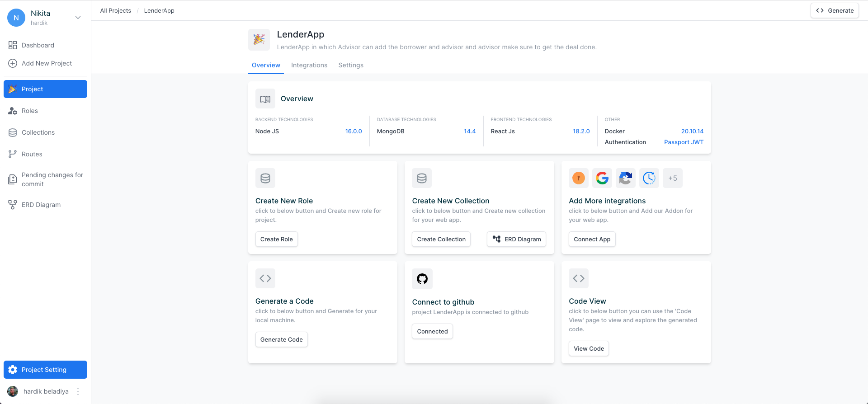Select the Project sidebar item
This screenshot has height=404, width=868.
pyautogui.click(x=45, y=89)
